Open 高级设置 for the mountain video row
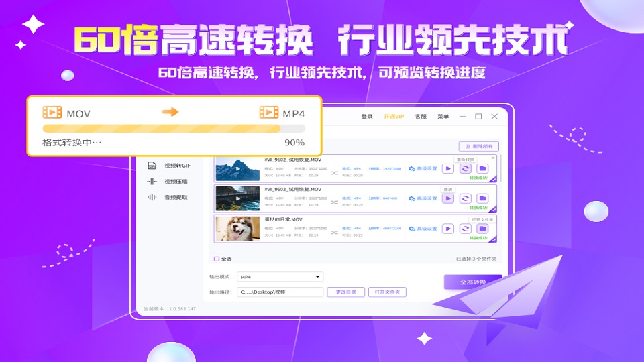 click(x=423, y=169)
